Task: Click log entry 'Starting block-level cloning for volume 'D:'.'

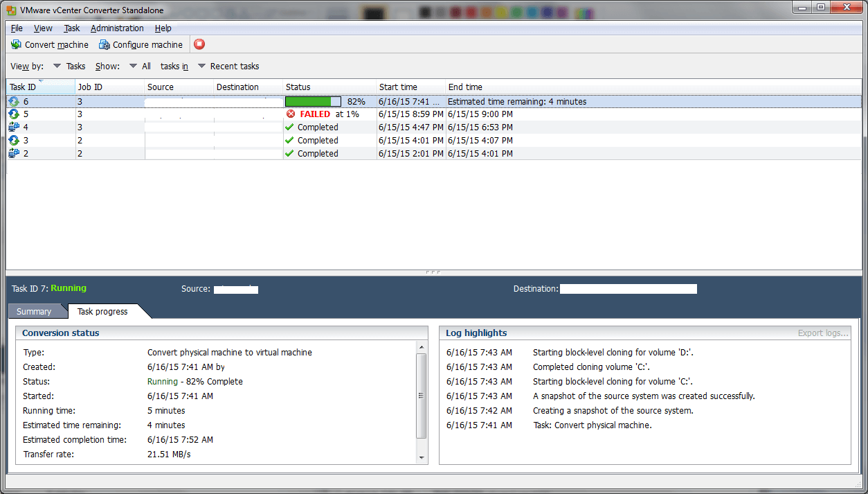Action: point(613,353)
